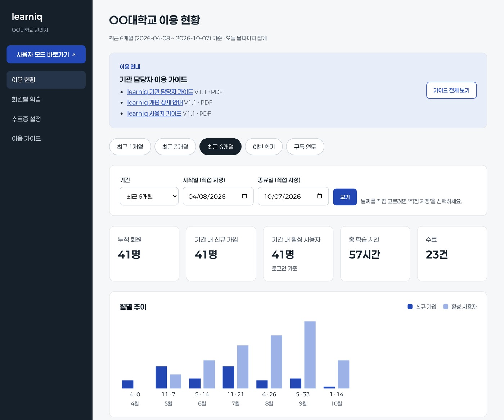Click the 누적 회원 41명 card

pos(144,254)
